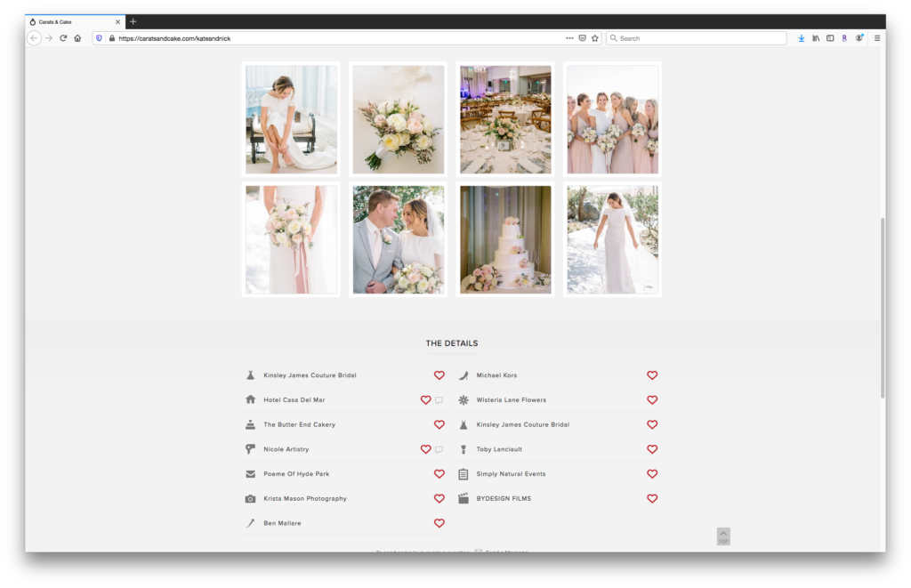Open the Firefox hamburger menu
911x588 pixels.
[x=877, y=38]
